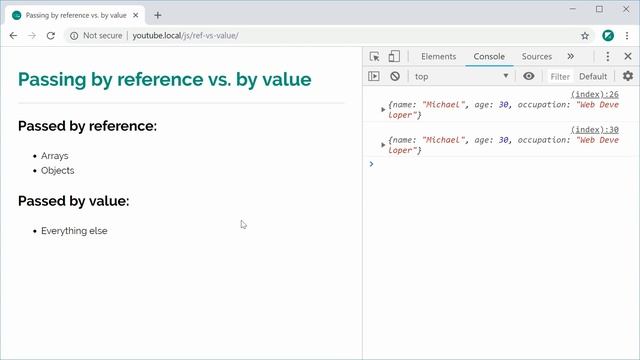
Task: Open DevTools customize three-dot menu
Action: 608,56
